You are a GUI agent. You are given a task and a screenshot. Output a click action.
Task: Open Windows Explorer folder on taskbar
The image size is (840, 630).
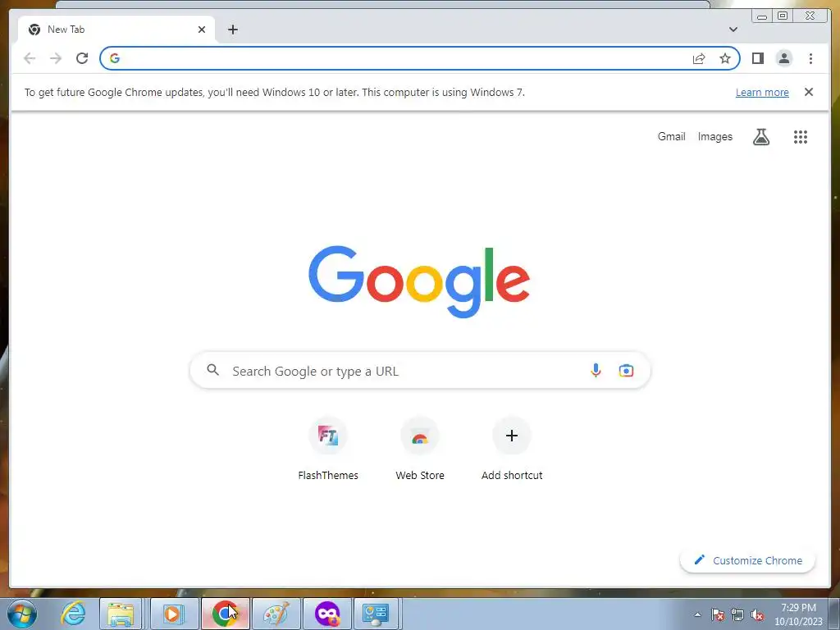pyautogui.click(x=121, y=614)
